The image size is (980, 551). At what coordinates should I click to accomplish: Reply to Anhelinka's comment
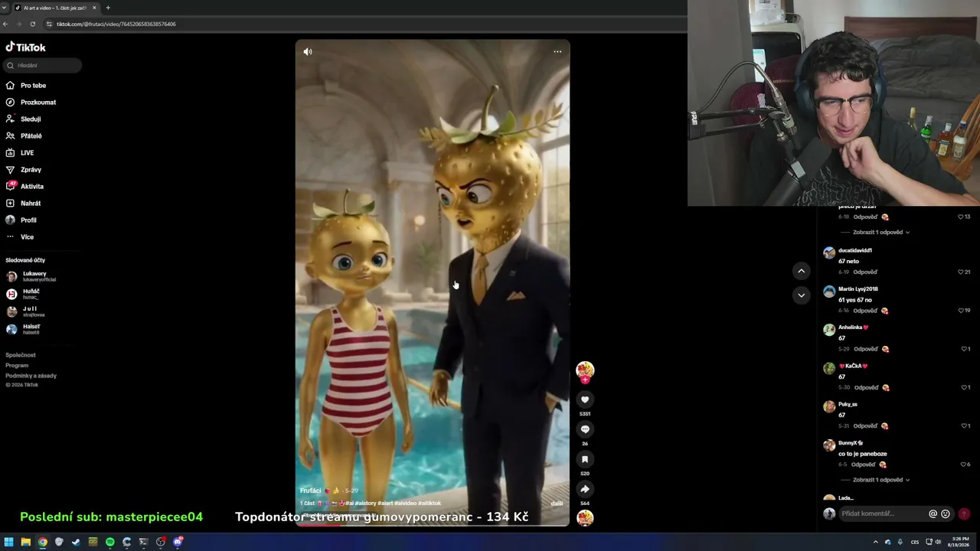tap(866, 349)
